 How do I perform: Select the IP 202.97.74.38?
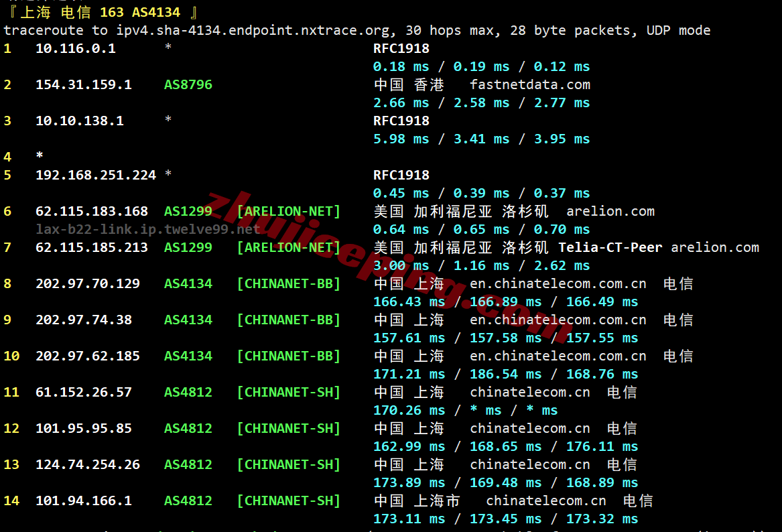coord(83,320)
